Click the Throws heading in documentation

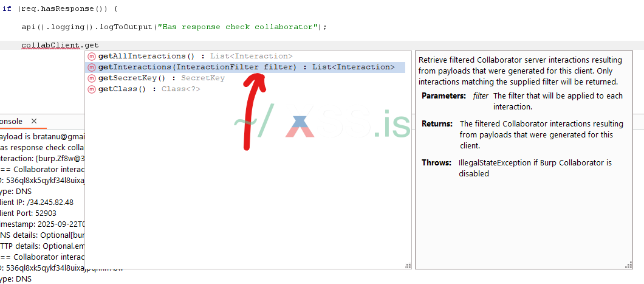437,163
